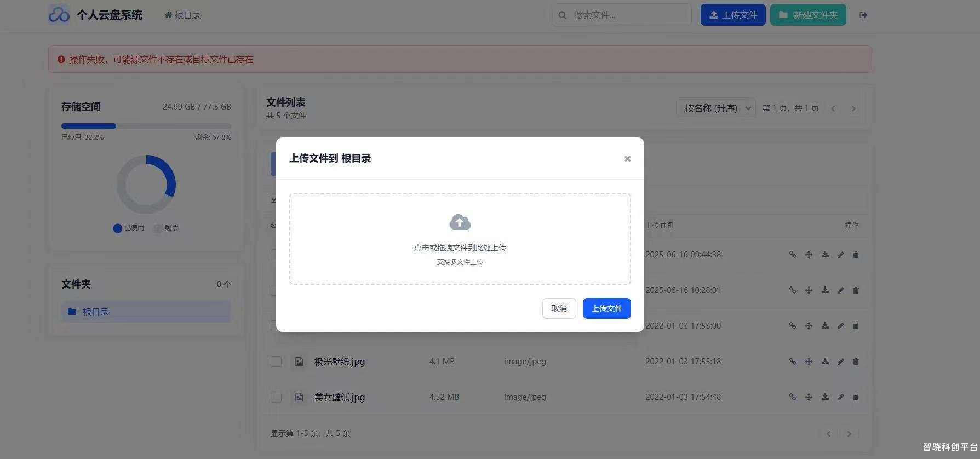
Task: Open the top bar 上传文件 button
Action: [x=733, y=15]
